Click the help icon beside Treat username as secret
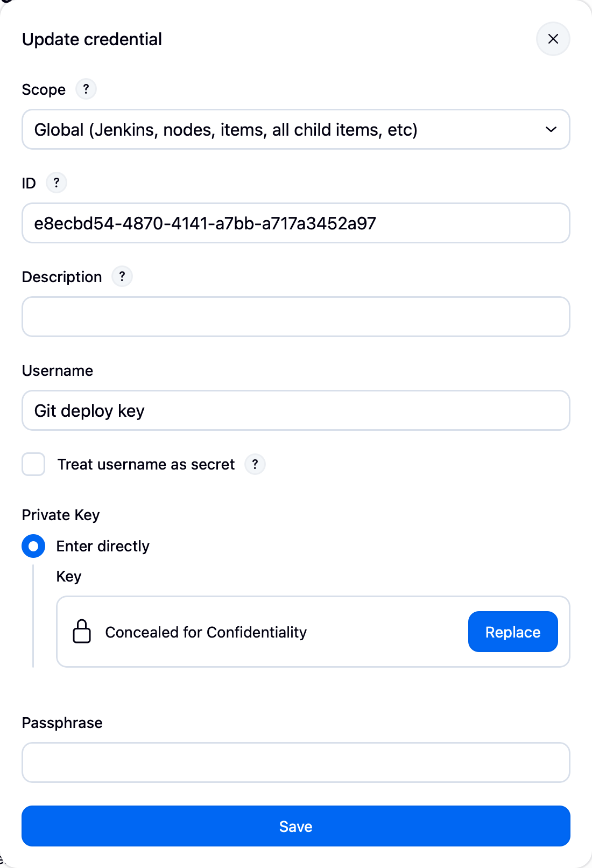 (256, 464)
